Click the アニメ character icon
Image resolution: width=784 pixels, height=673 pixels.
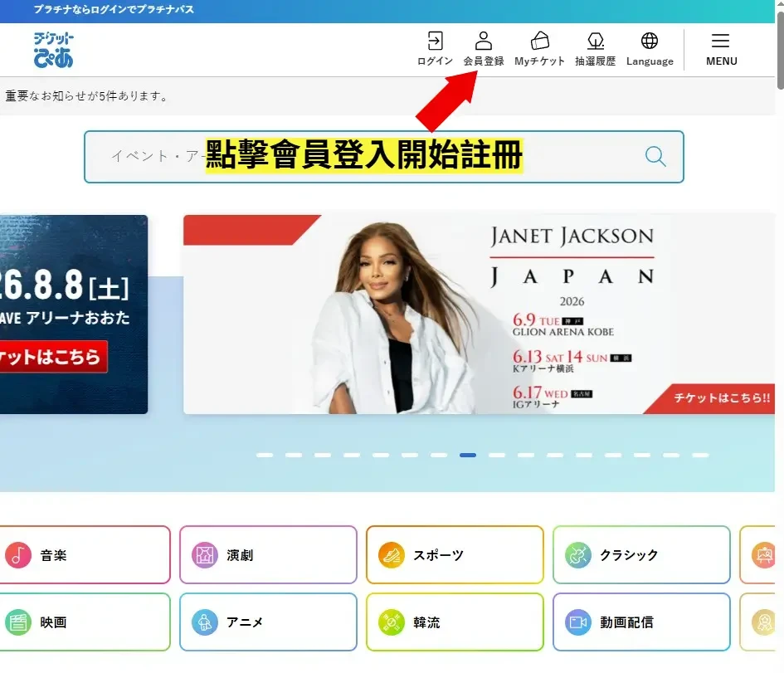pos(204,622)
